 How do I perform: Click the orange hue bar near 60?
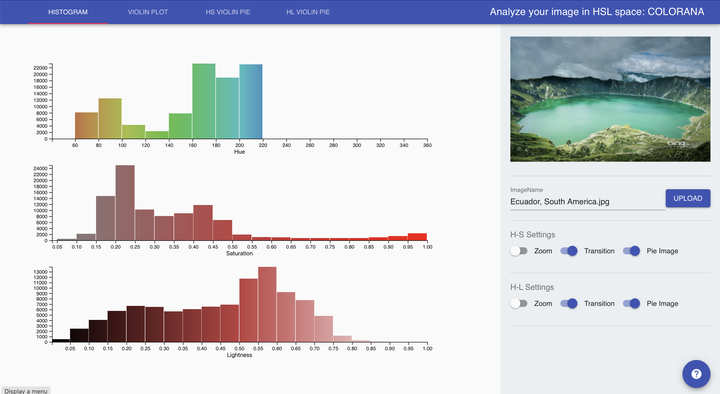pyautogui.click(x=86, y=125)
